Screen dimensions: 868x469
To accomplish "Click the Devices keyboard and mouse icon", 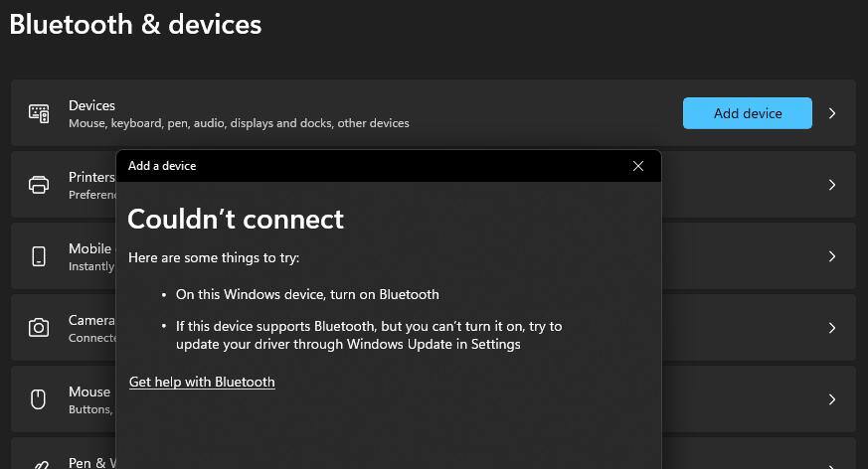I will tap(39, 113).
